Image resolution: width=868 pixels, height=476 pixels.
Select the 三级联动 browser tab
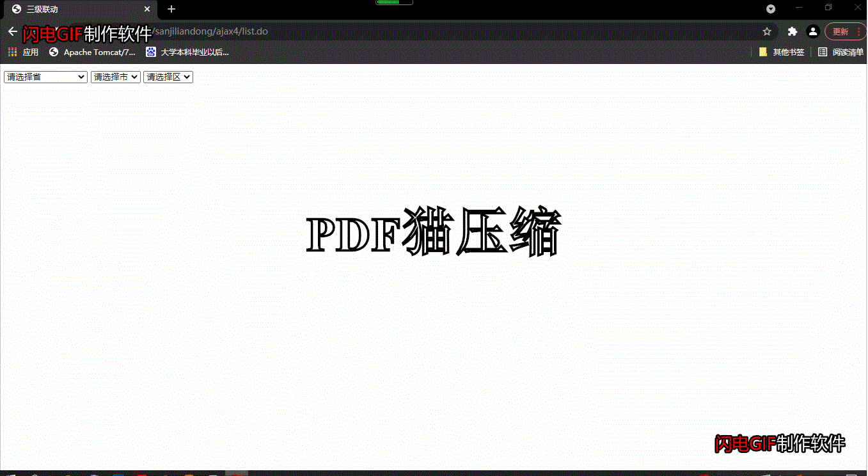click(80, 10)
